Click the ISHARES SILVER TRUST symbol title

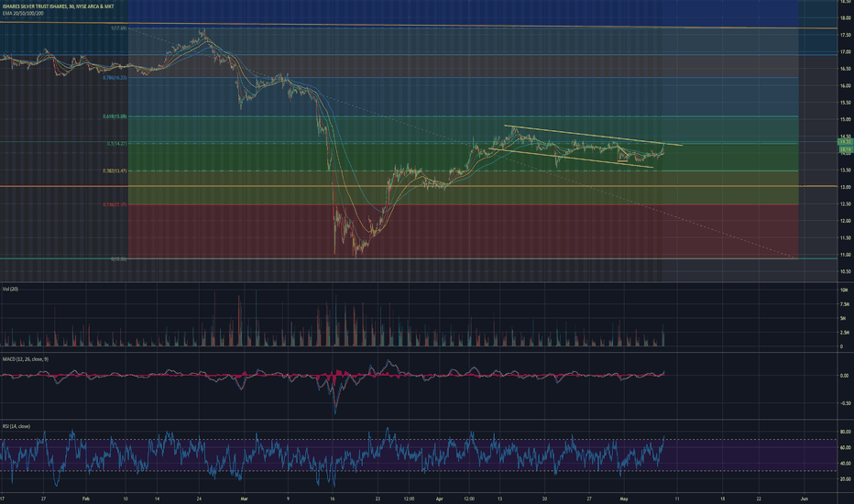click(57, 6)
